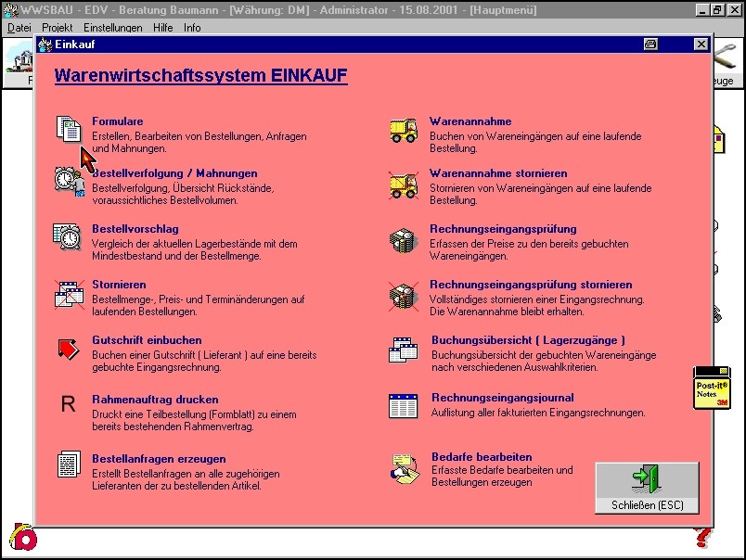Open the Post-it Notes icon
The height and width of the screenshot is (560, 746).
click(712, 388)
